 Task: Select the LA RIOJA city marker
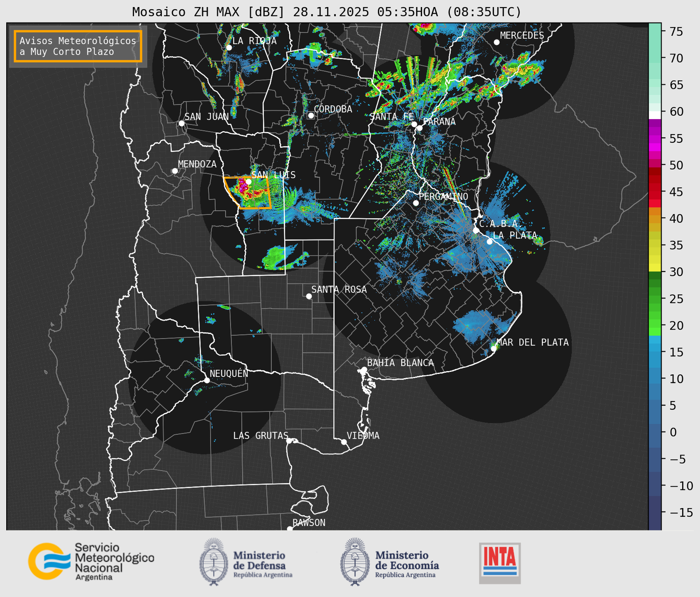(x=229, y=47)
